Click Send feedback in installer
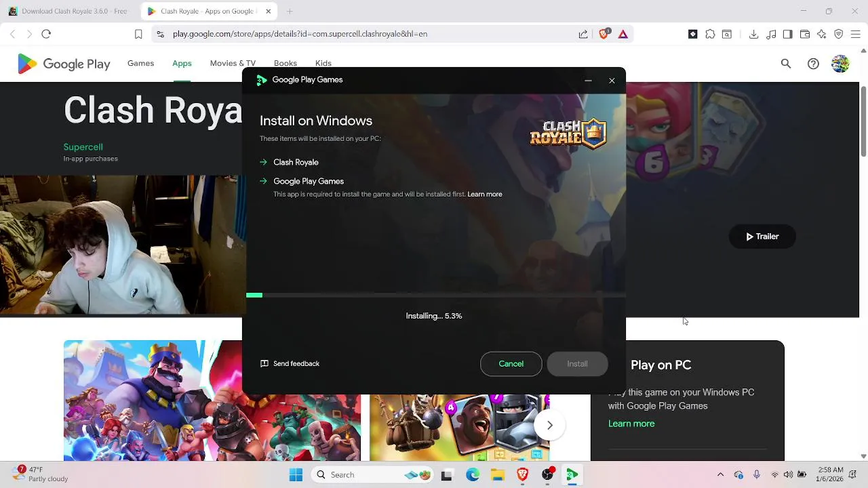The height and width of the screenshot is (488, 868). [290, 364]
